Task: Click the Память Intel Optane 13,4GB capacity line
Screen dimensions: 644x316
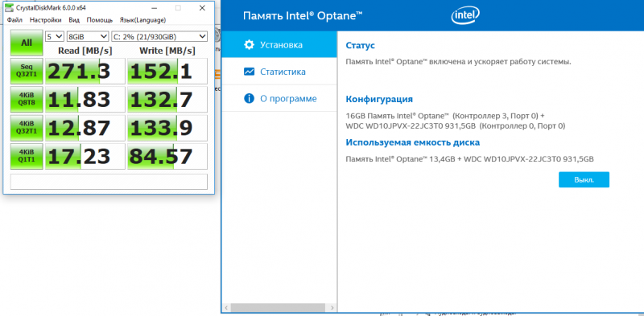Action: pos(470,159)
